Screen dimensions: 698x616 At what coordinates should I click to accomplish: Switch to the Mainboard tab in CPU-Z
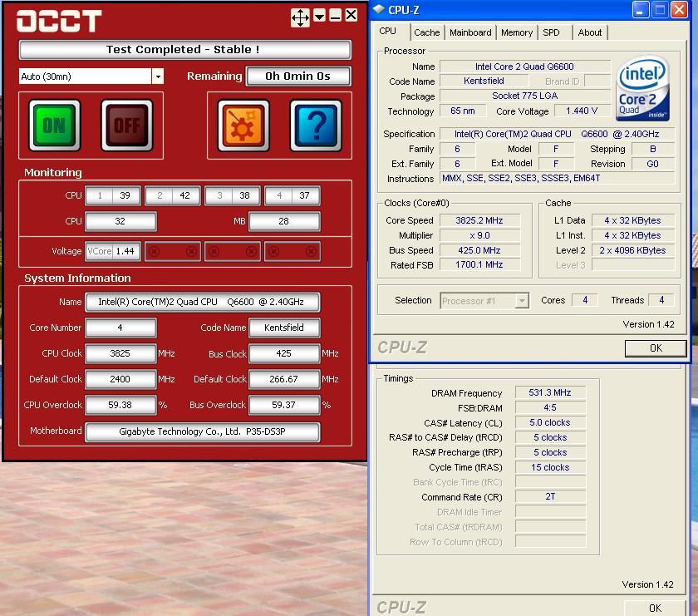(470, 32)
